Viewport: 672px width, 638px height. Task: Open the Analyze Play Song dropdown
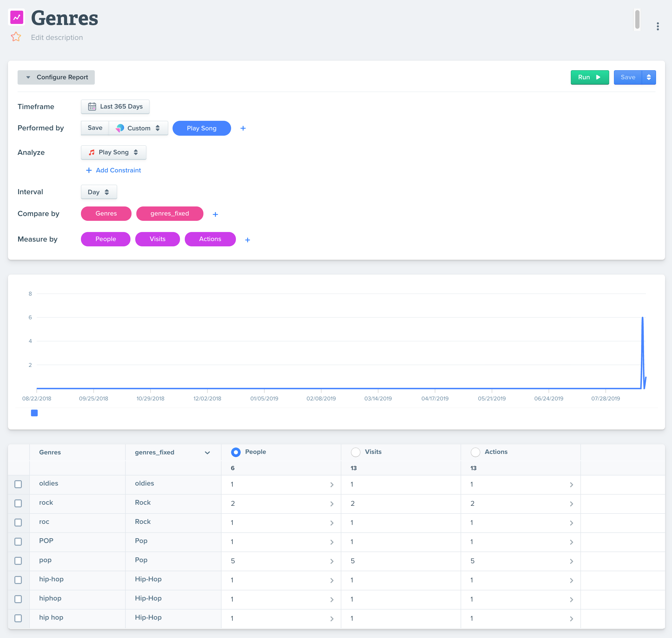(x=113, y=152)
